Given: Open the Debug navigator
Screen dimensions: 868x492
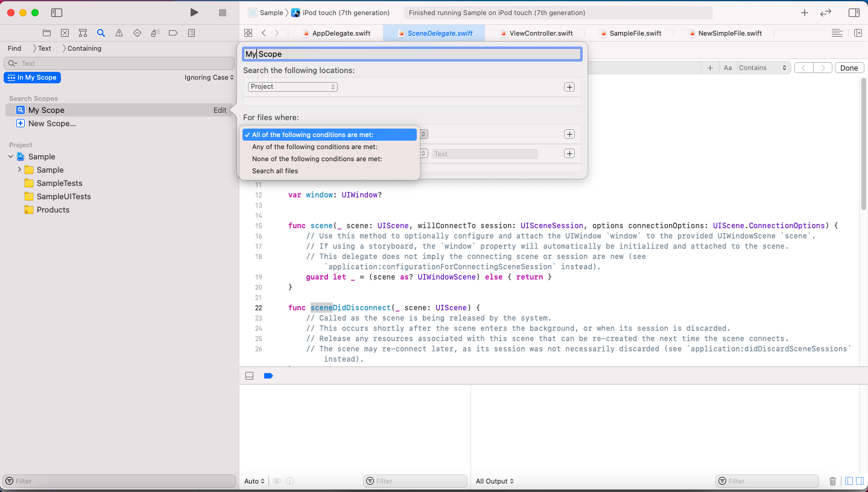Looking at the screenshot, I should [155, 33].
